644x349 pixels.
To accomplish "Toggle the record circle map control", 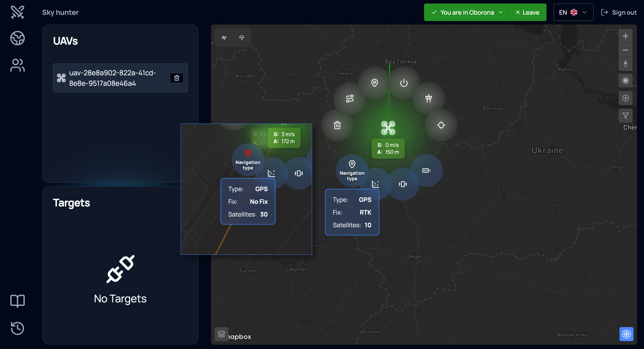I will click(625, 80).
